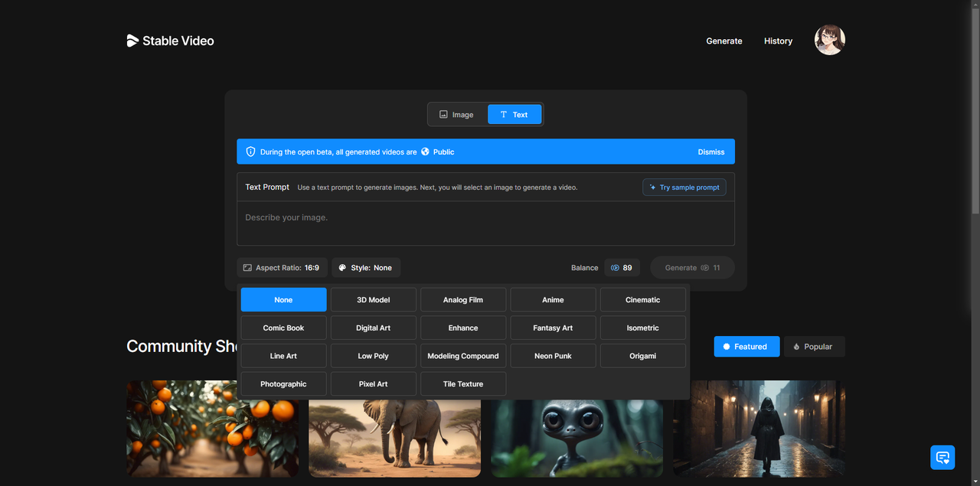The height and width of the screenshot is (486, 980).
Task: Choose Cinematic from style list
Action: click(x=642, y=300)
